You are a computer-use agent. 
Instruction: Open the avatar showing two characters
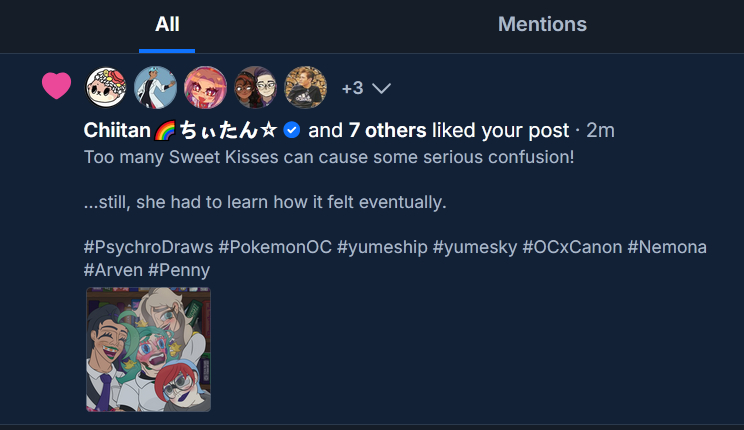point(256,88)
